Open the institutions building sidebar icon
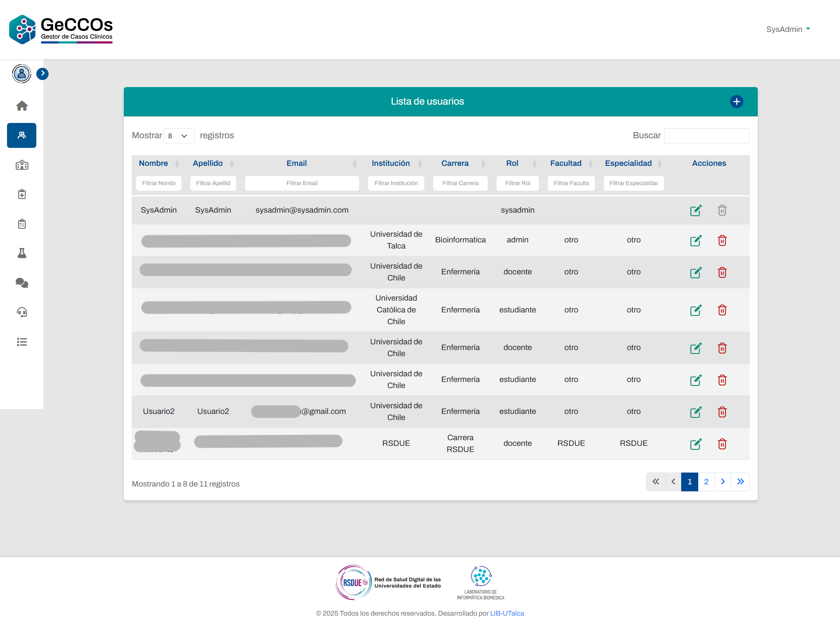The image size is (840, 634). coord(22,165)
